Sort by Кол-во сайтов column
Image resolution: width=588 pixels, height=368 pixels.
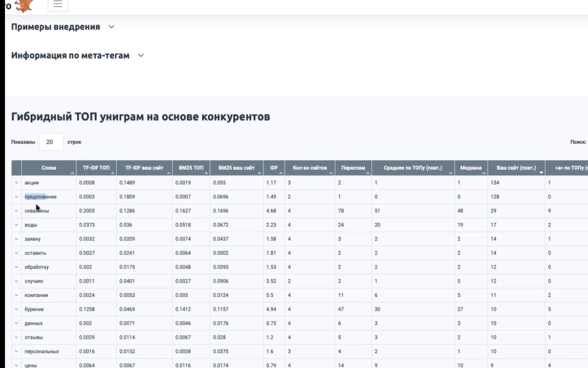pos(310,168)
